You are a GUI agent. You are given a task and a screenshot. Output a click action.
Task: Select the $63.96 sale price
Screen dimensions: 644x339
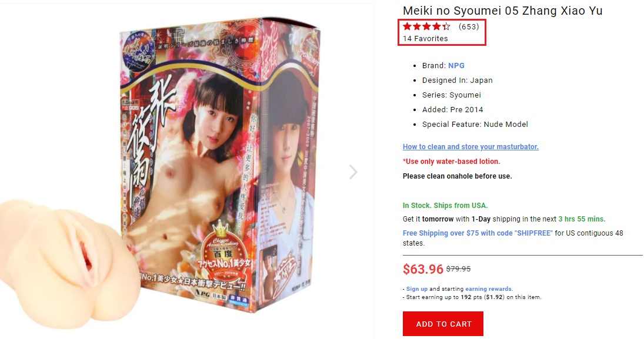(x=423, y=269)
